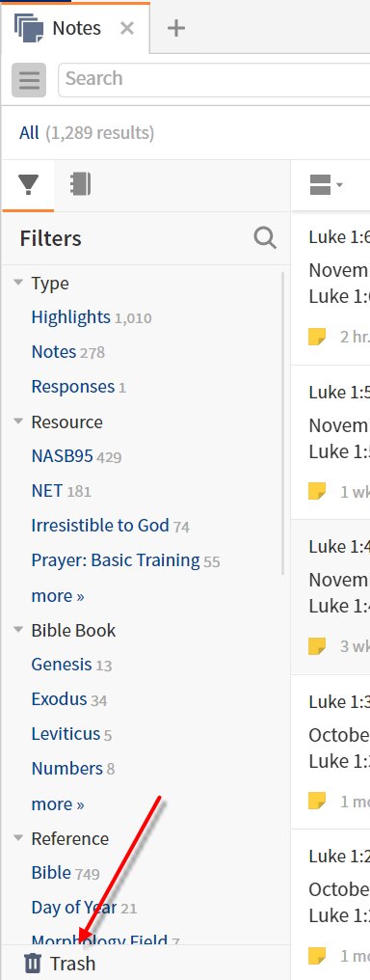This screenshot has height=980, width=370.
Task: Switch to the Notebooks sidebar icon
Action: 80,184
